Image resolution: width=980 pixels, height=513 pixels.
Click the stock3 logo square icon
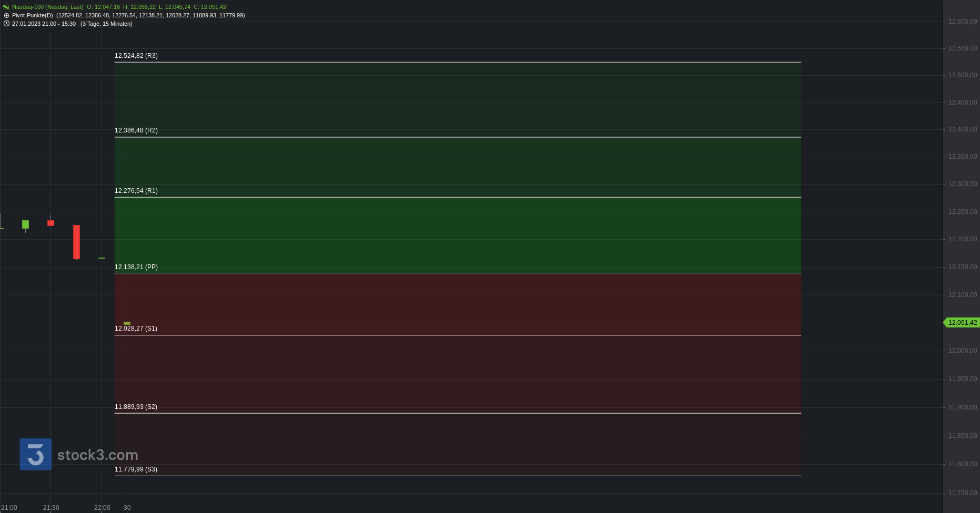tap(36, 454)
